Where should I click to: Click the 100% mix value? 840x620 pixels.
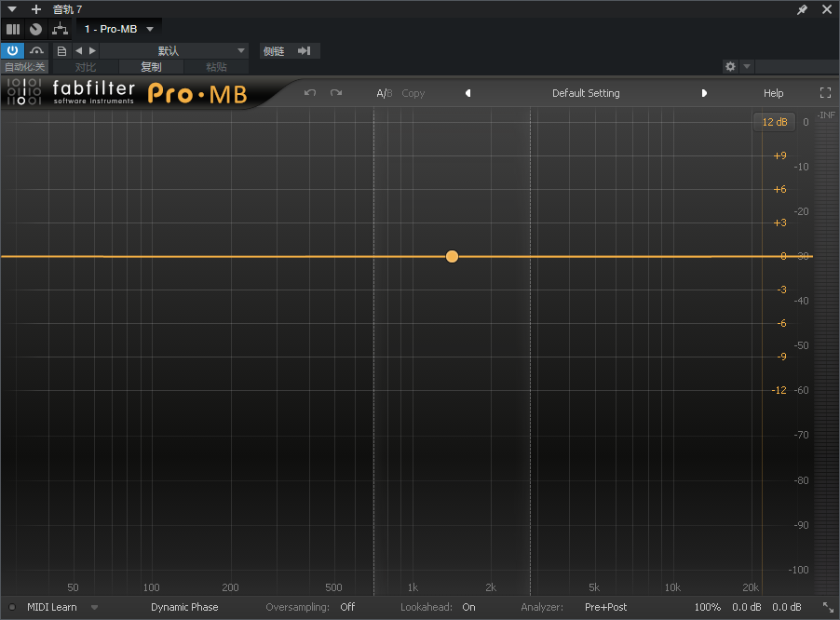tap(707, 607)
